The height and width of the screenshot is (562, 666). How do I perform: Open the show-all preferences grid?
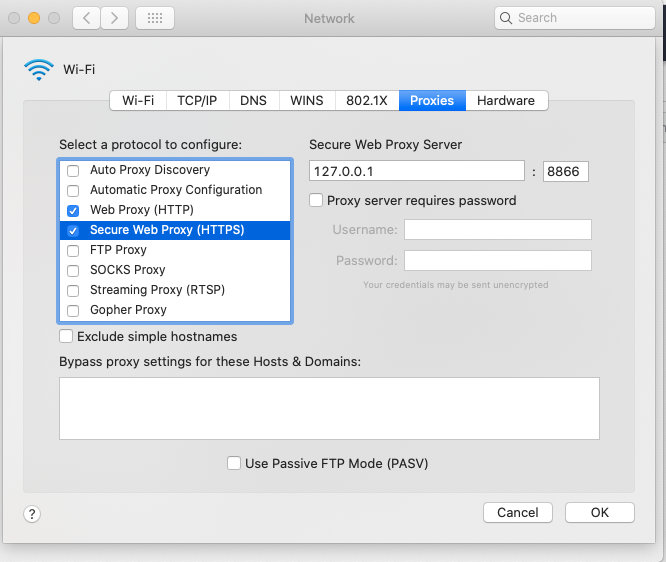154,18
